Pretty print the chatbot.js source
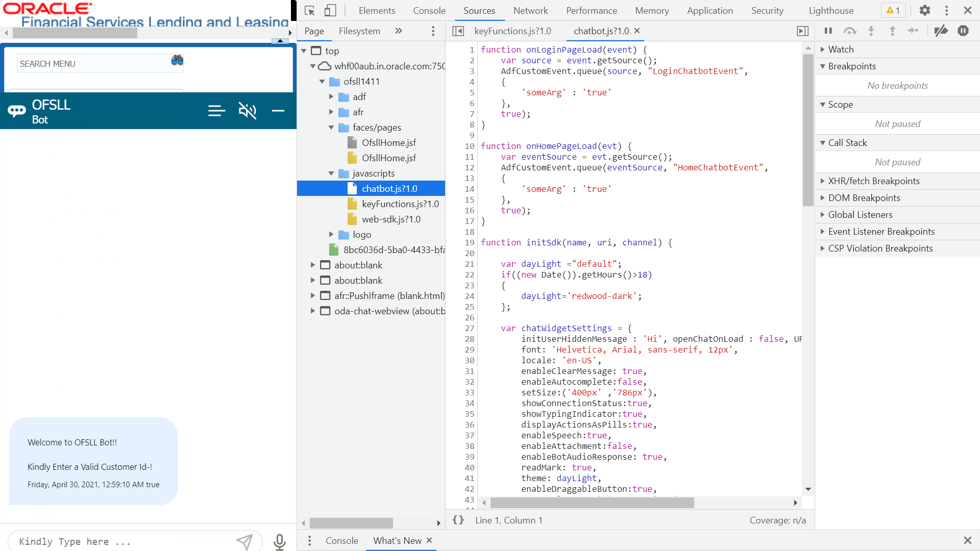980x551 pixels. (458, 520)
